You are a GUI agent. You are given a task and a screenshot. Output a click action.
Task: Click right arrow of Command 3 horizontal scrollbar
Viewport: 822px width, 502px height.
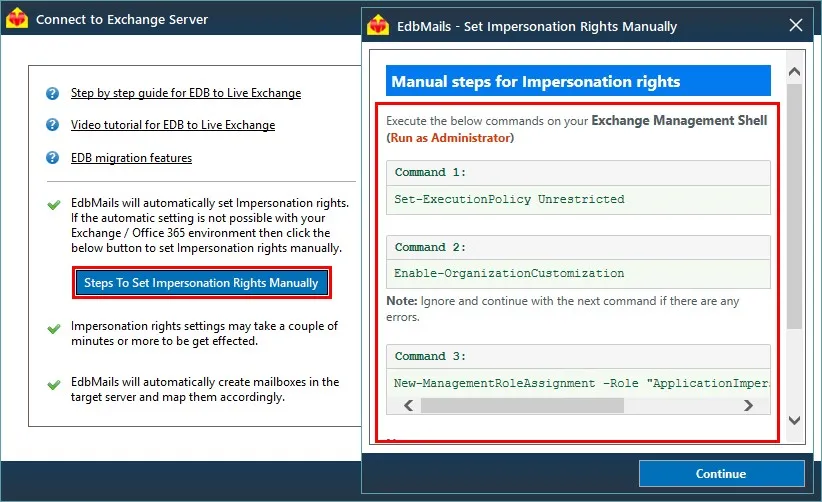tap(749, 406)
